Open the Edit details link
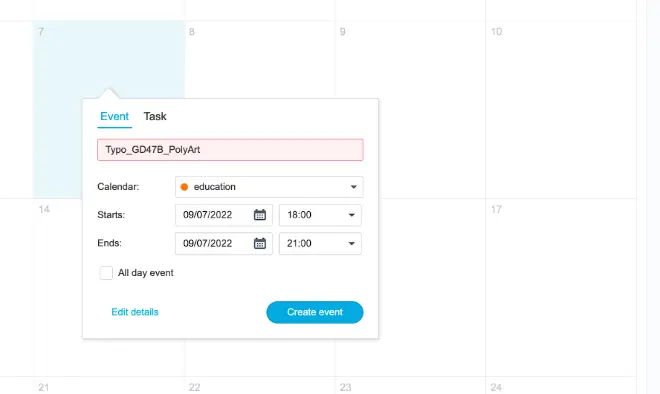This screenshot has width=660, height=394. (135, 312)
